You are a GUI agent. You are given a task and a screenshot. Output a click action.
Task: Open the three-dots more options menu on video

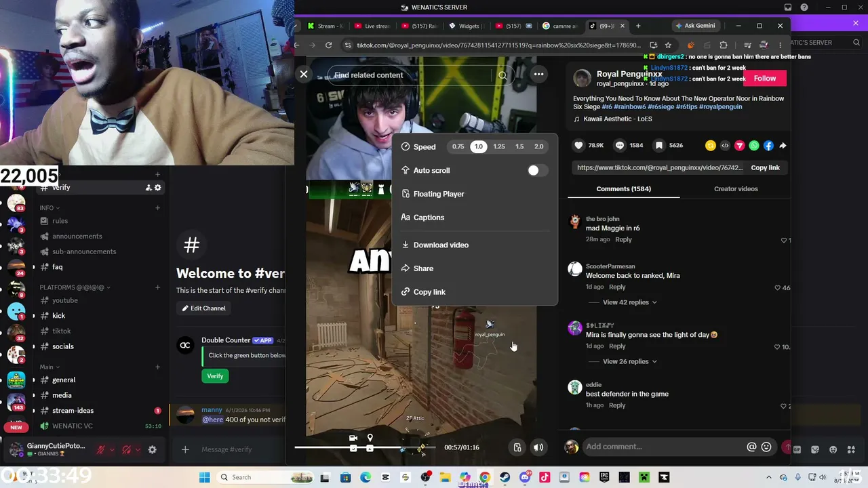coord(538,75)
